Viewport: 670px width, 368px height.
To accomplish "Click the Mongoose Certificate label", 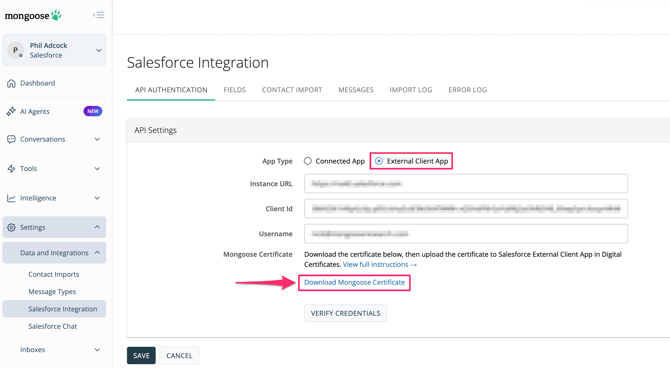I will 258,254.
